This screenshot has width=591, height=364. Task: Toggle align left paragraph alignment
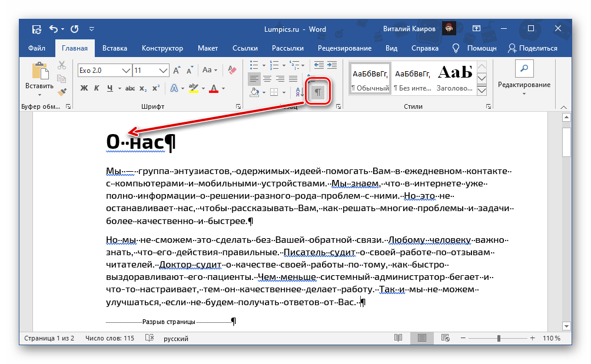(254, 79)
